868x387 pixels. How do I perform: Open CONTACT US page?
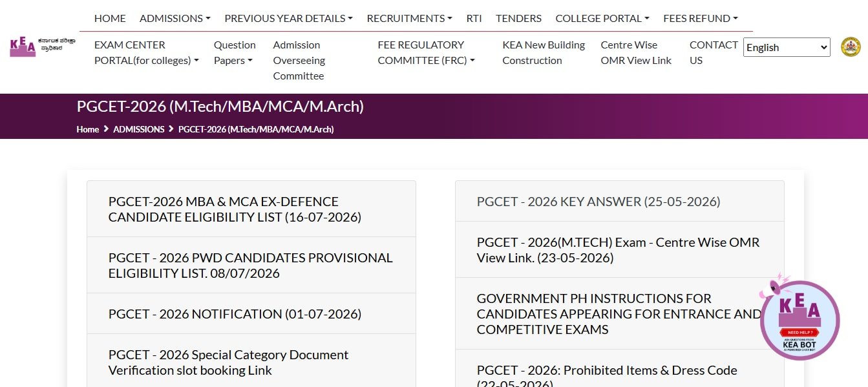tap(714, 52)
